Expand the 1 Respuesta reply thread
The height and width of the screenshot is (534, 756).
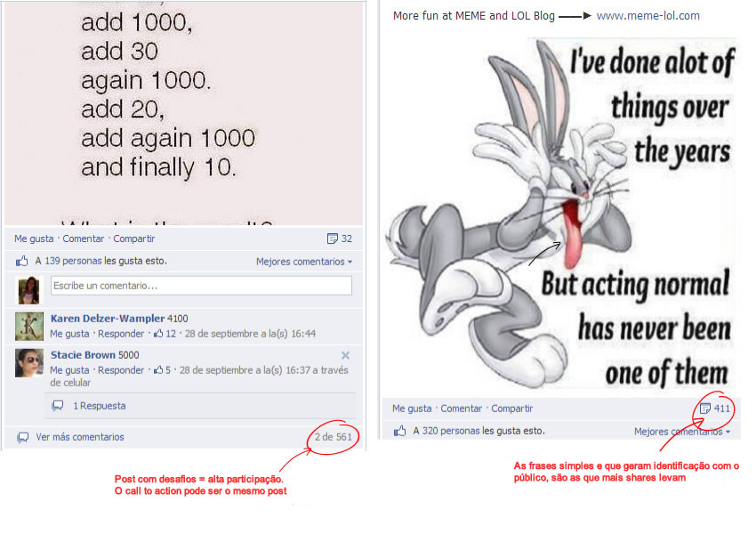(100, 406)
